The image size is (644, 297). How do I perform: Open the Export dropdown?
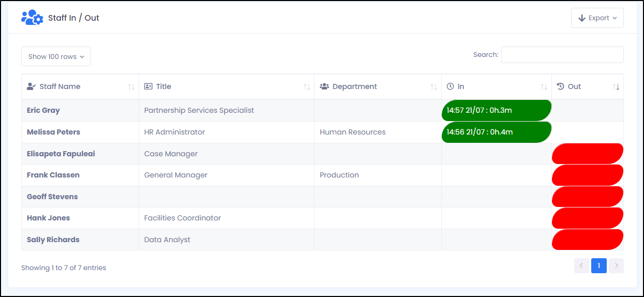pos(597,18)
